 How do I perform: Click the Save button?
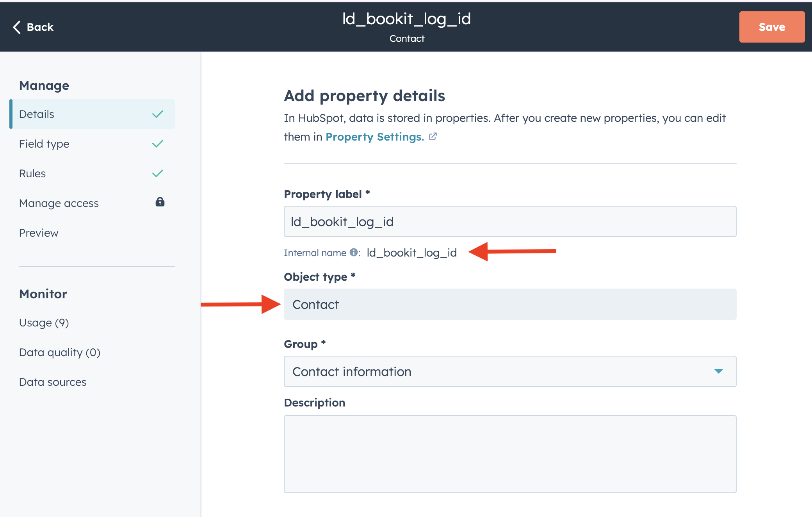pos(771,27)
